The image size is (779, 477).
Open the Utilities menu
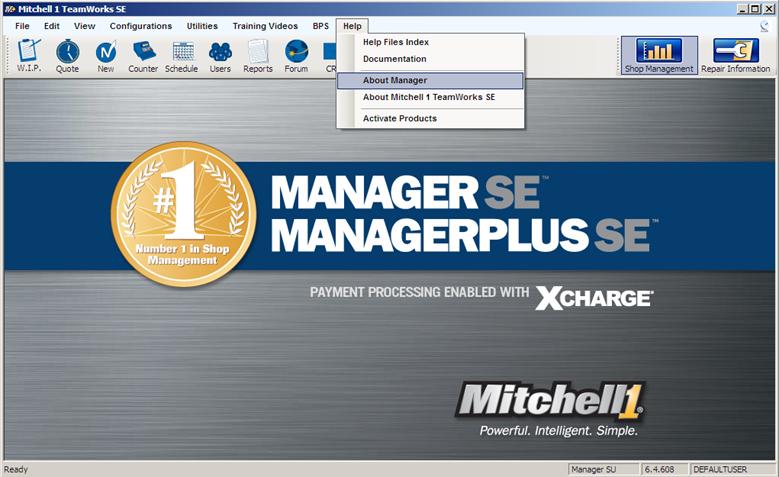point(202,26)
